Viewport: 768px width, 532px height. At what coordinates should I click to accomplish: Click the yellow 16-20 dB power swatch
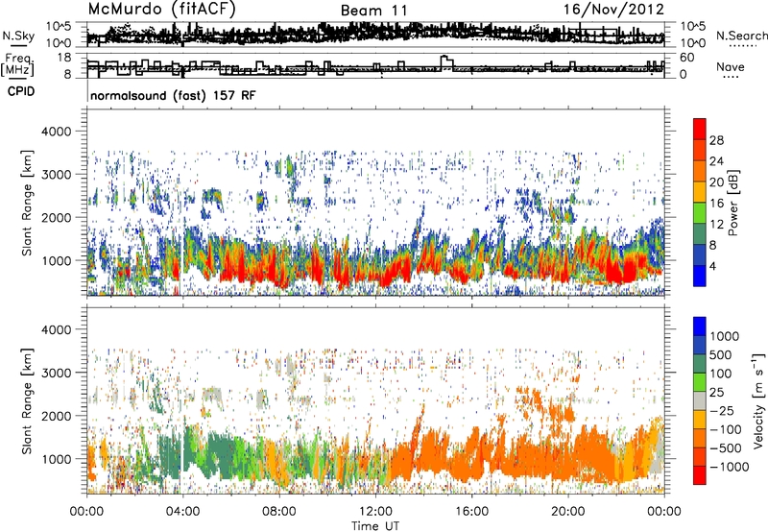click(700, 191)
